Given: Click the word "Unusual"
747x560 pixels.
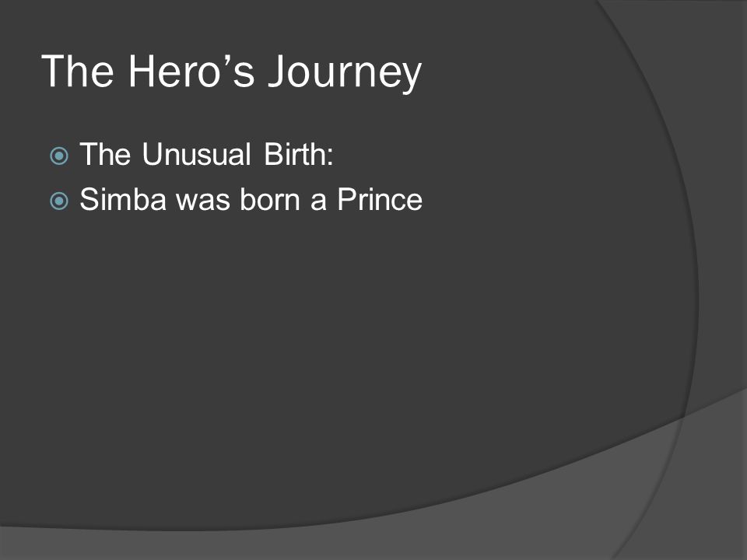Looking at the screenshot, I should click(196, 154).
